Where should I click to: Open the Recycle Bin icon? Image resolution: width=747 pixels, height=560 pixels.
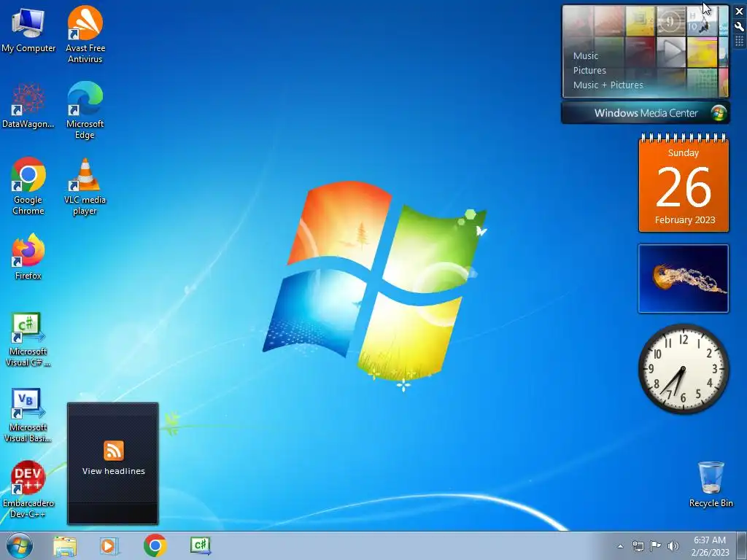click(711, 484)
